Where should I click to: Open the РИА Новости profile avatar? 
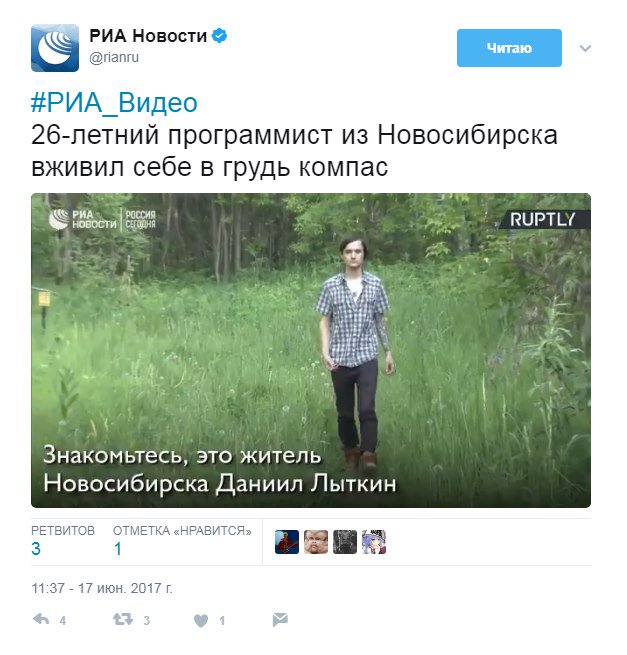[55, 48]
